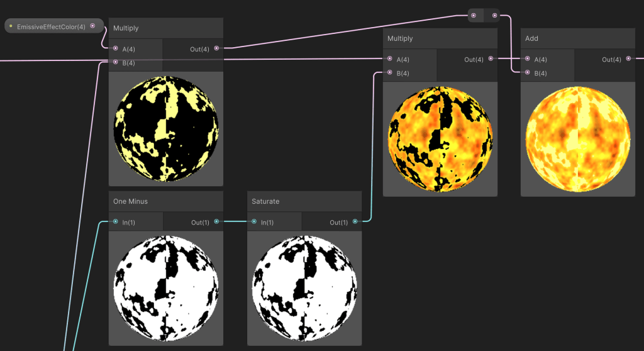Click A(4) port of Multiply fed by EmissiveEffectColor
644x351 pixels.
(x=116, y=48)
